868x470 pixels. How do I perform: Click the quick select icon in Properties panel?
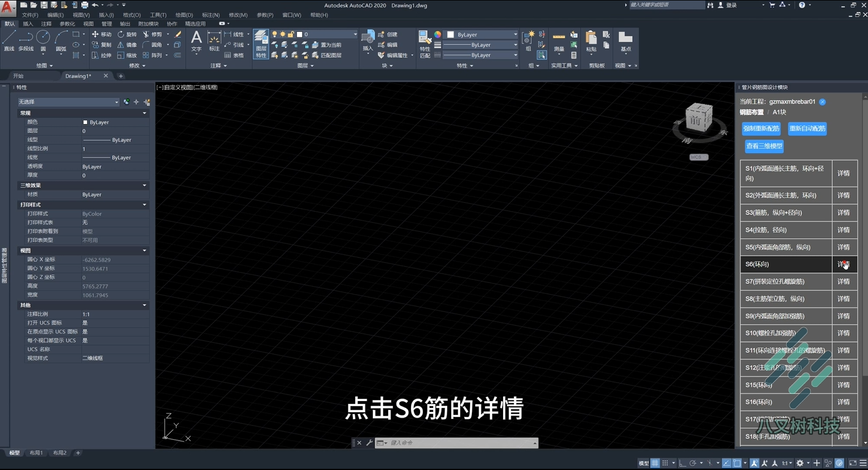147,102
